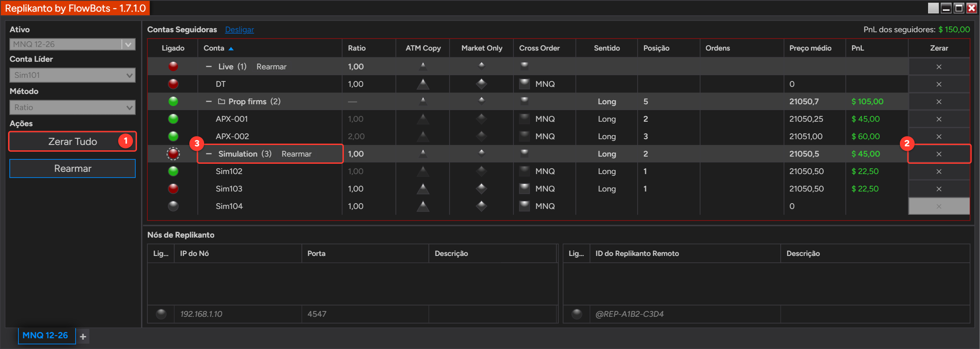Toggle Market Only diamond for Sim104 row
The image size is (980, 349).
point(481,206)
